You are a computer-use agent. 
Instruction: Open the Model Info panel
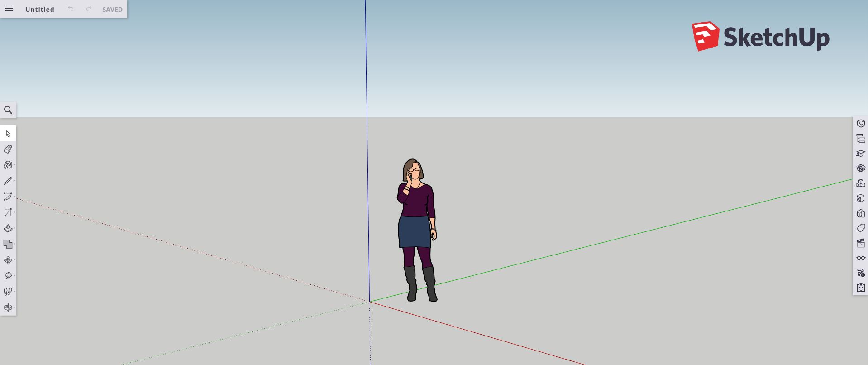pos(861,273)
